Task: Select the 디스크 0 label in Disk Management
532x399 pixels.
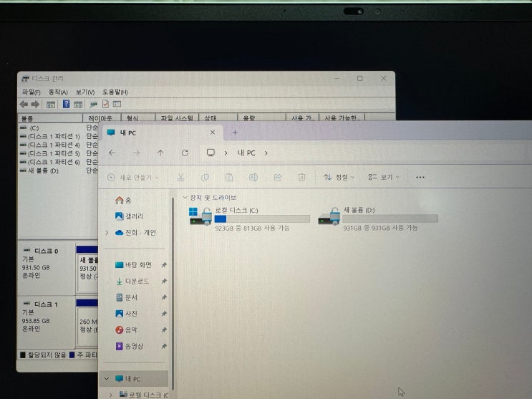Action: click(46, 251)
